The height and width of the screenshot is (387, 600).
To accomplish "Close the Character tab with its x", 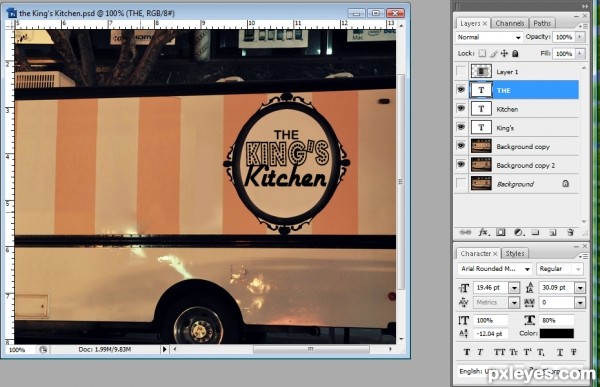I will pyautogui.click(x=495, y=254).
